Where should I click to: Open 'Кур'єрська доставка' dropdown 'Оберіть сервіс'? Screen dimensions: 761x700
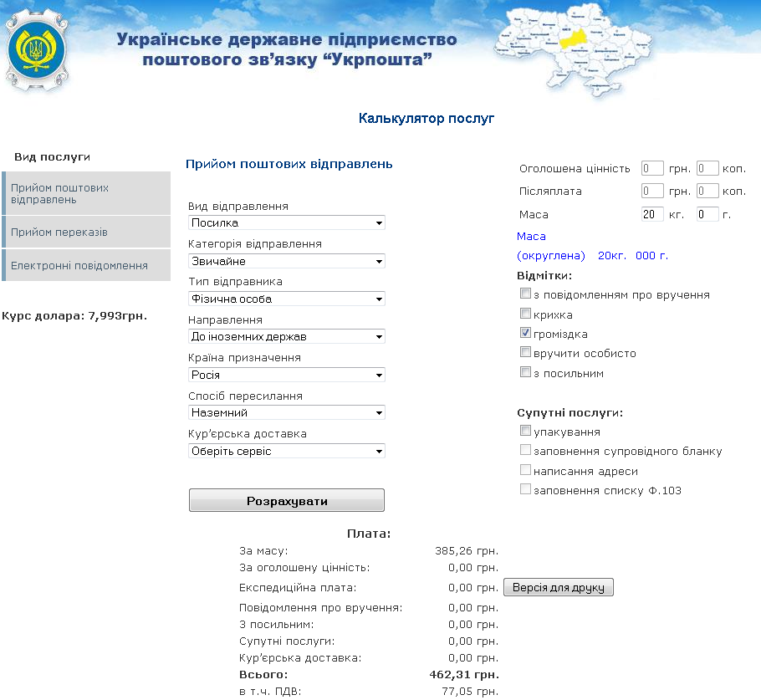[286, 451]
